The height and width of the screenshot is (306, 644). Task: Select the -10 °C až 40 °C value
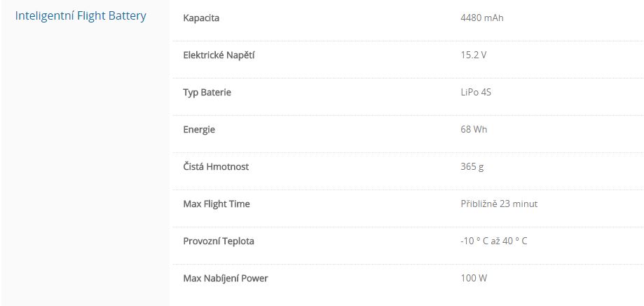coord(493,241)
